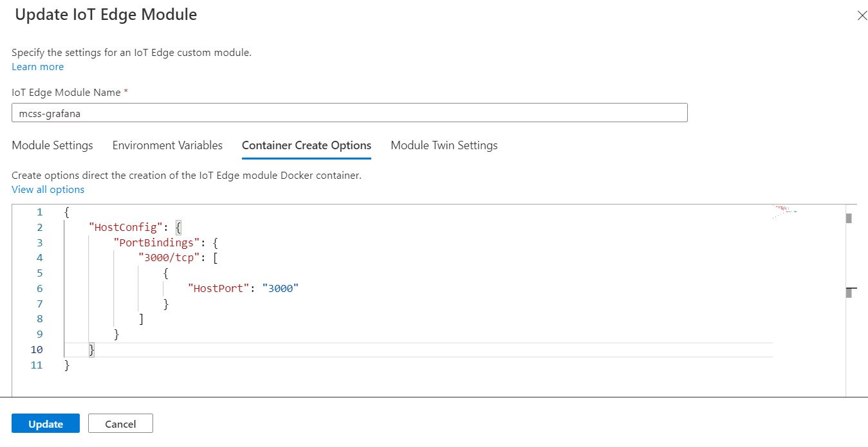Image resolution: width=868 pixels, height=447 pixels.
Task: Select line number 6 in the gutter
Action: click(39, 289)
